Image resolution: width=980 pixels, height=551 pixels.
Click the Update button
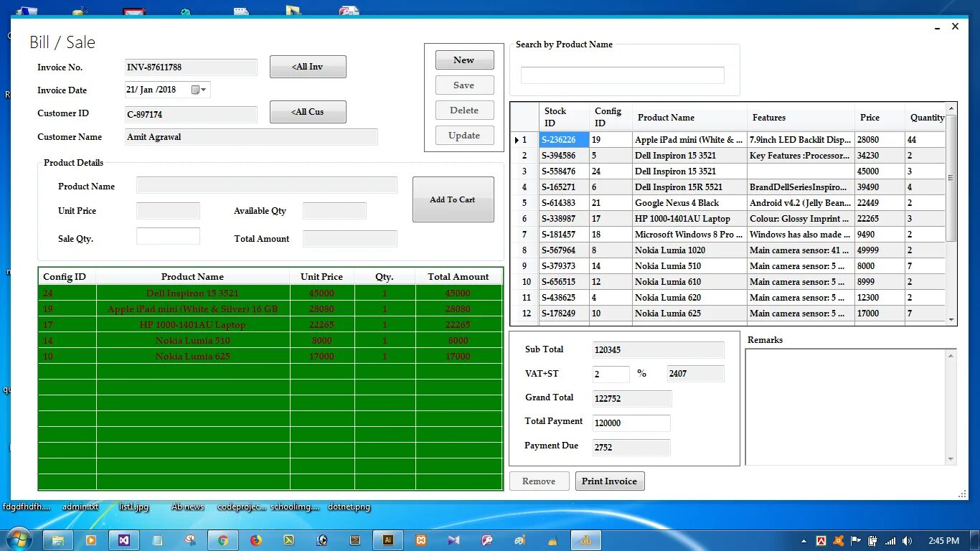pyautogui.click(x=464, y=136)
